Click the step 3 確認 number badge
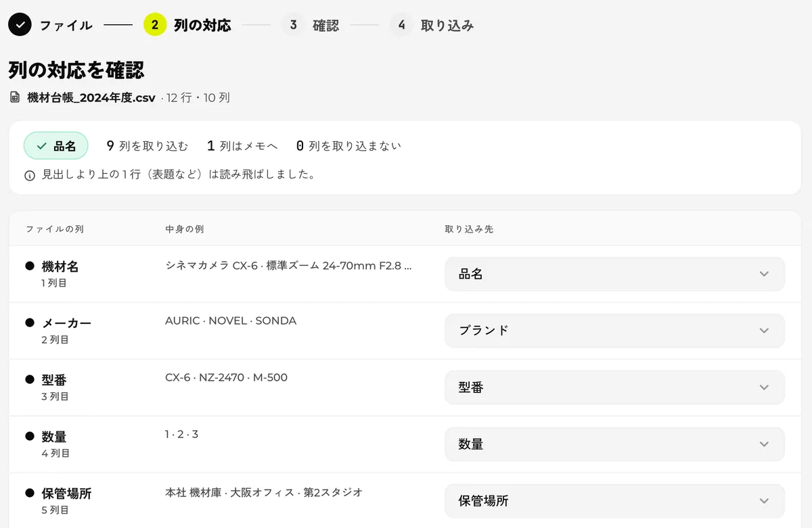Image resolution: width=812 pixels, height=528 pixels. pos(294,25)
